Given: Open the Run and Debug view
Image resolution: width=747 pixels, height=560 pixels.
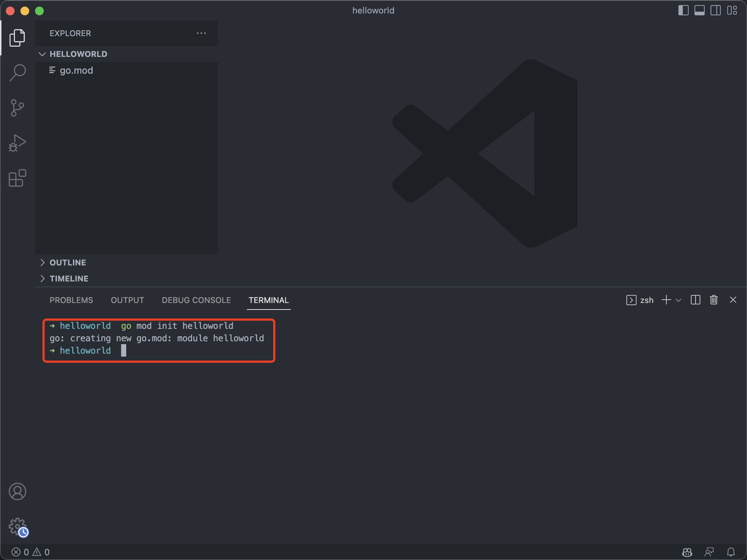Looking at the screenshot, I should tap(17, 143).
